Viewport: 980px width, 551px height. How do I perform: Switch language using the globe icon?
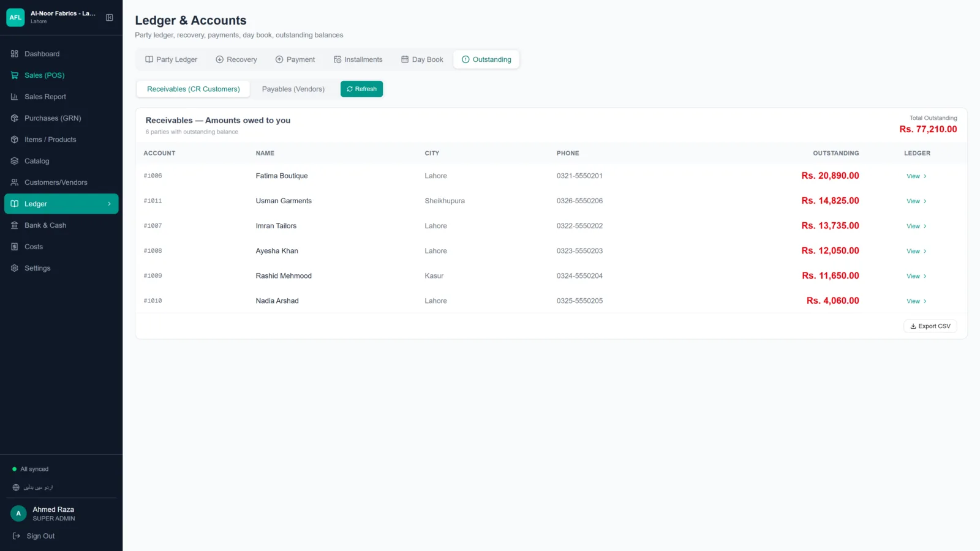click(16, 487)
